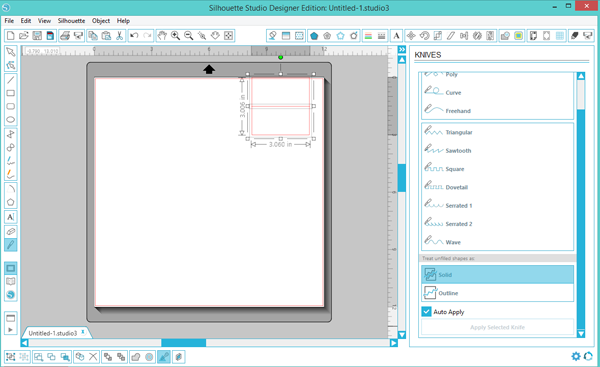Open preferences with the gear icon

(576, 356)
